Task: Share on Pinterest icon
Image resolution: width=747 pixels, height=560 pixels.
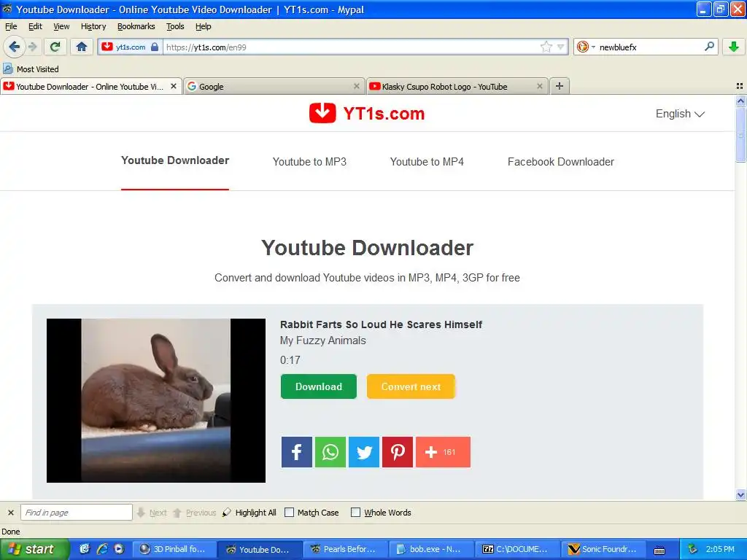Action: coord(398,452)
